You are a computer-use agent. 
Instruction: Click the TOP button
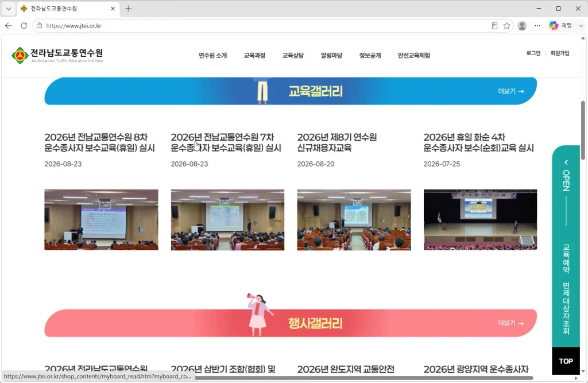point(566,361)
